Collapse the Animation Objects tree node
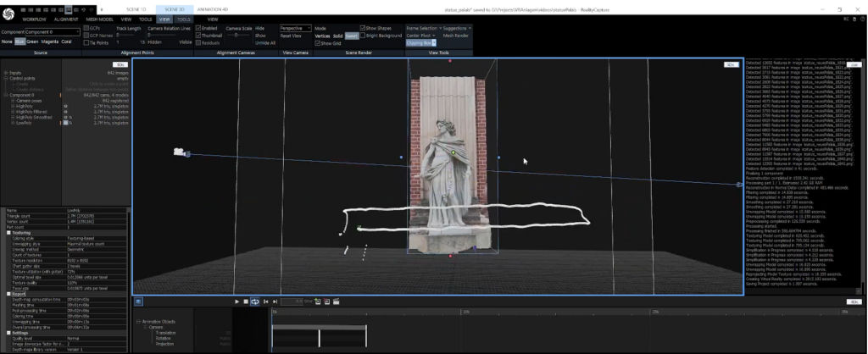Screen dimensions: 868x354 (x=138, y=321)
